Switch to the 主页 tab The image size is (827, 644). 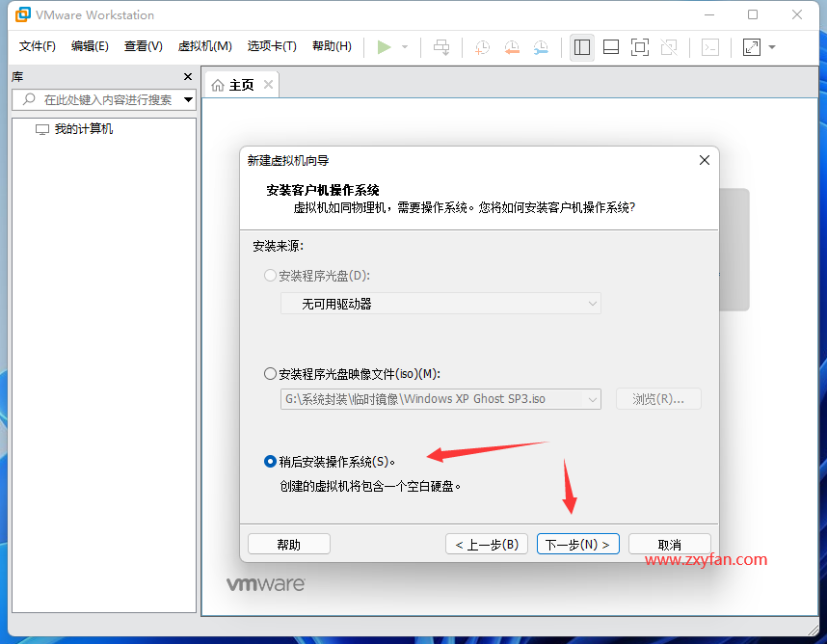point(239,84)
